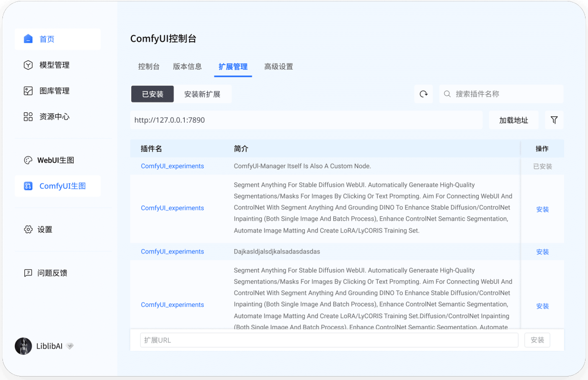Image resolution: width=588 pixels, height=380 pixels.
Task: Click the 设置 gear icon
Action: 28,229
